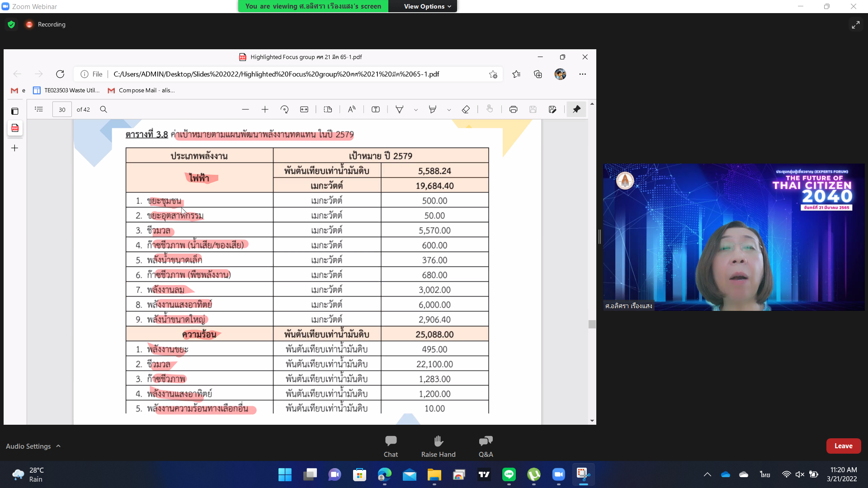Toggle the pin toolbar button
Image resolution: width=868 pixels, height=488 pixels.
point(576,109)
